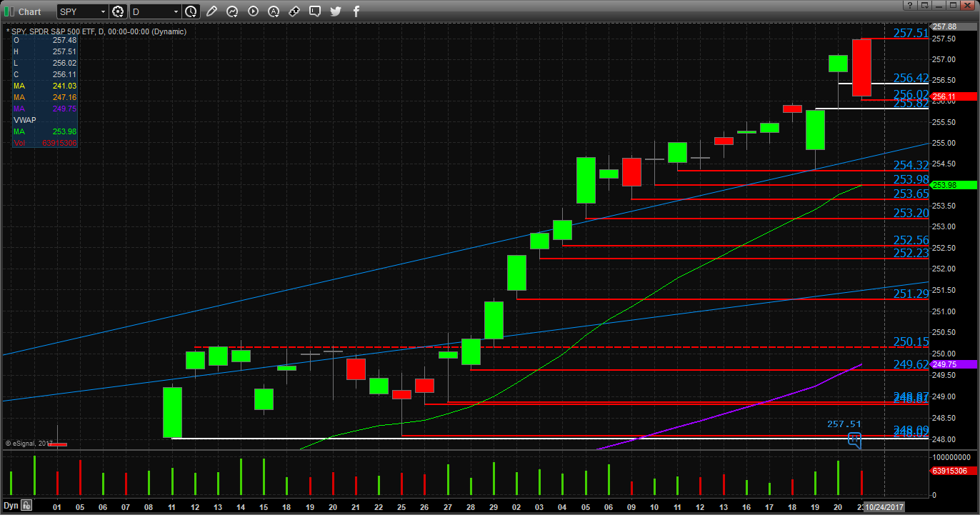Click the Chart window title label

pos(29,11)
